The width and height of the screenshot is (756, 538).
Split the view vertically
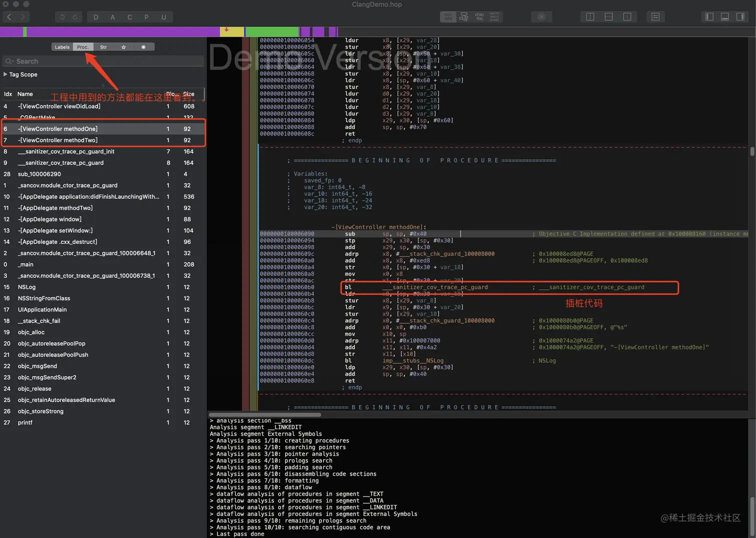click(590, 17)
